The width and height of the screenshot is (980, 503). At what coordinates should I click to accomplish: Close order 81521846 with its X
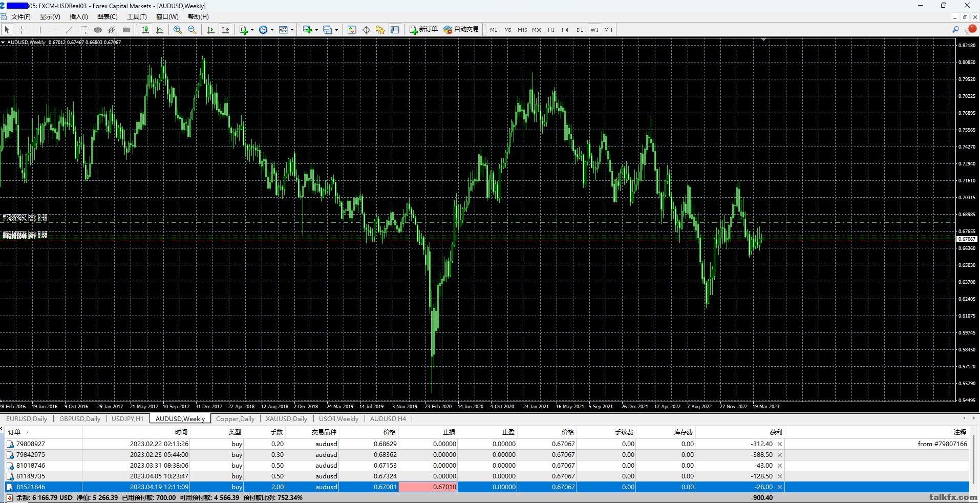[x=780, y=487]
